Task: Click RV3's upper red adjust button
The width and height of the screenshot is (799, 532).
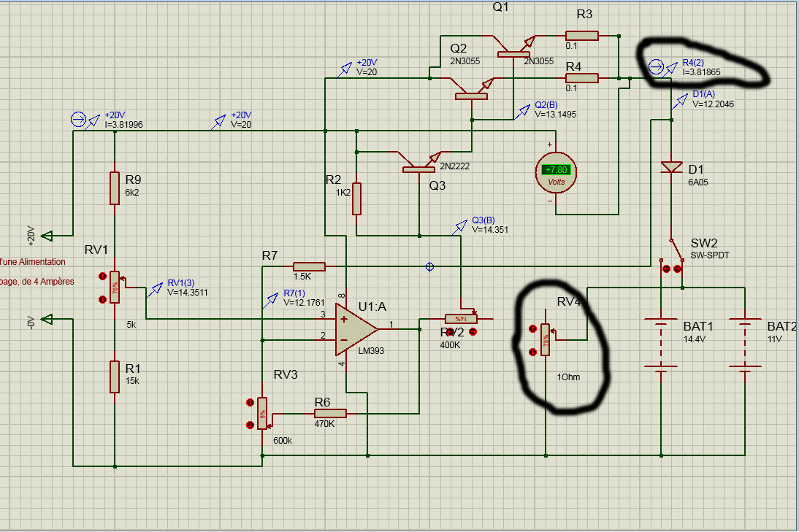Action: [250, 403]
